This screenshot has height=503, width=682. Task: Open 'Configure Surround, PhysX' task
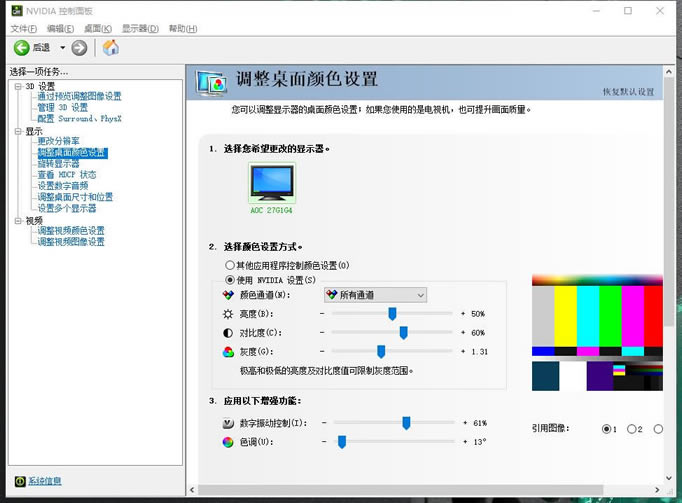[x=79, y=119]
